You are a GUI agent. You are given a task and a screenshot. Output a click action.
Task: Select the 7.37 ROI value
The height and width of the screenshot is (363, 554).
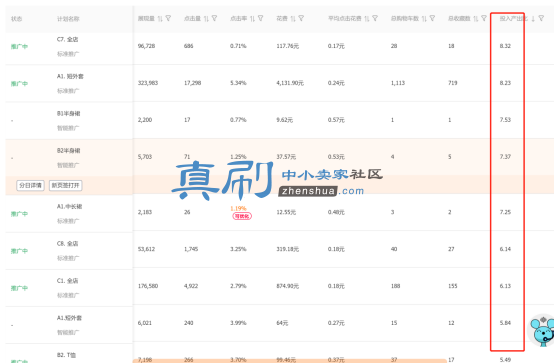tap(505, 157)
